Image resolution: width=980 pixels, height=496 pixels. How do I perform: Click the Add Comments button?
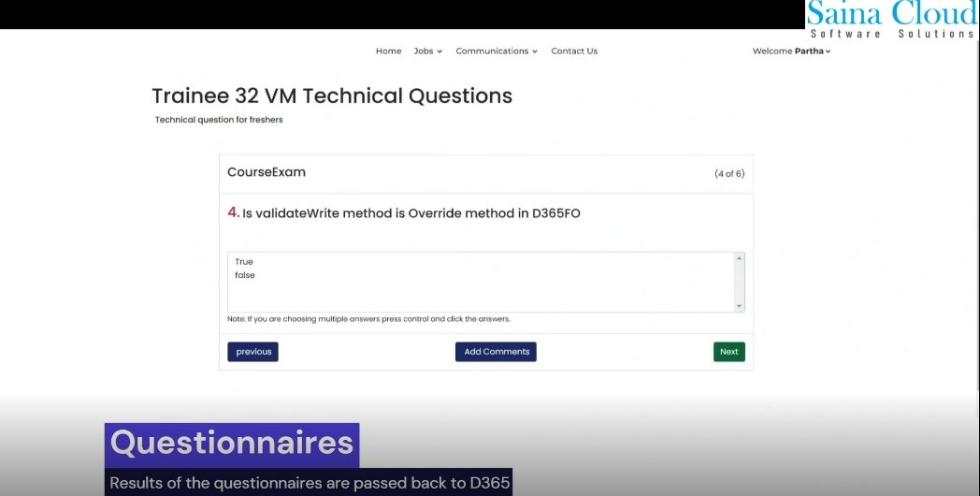coord(496,352)
